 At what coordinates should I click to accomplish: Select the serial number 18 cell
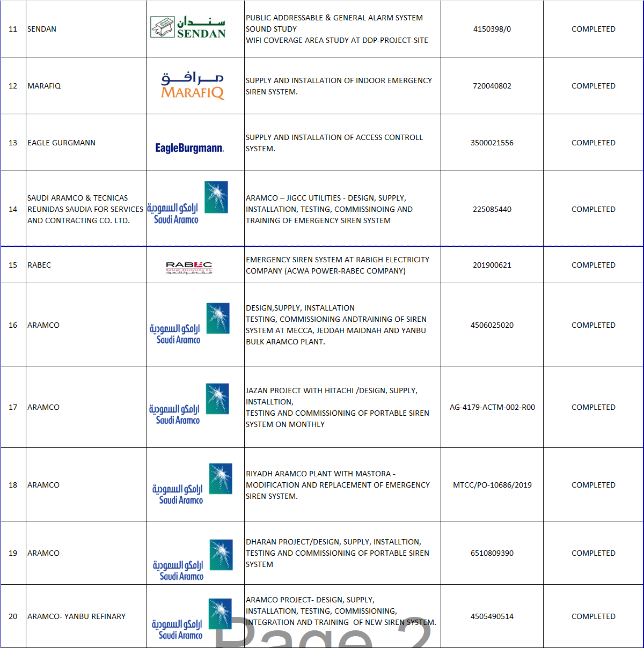(13, 485)
